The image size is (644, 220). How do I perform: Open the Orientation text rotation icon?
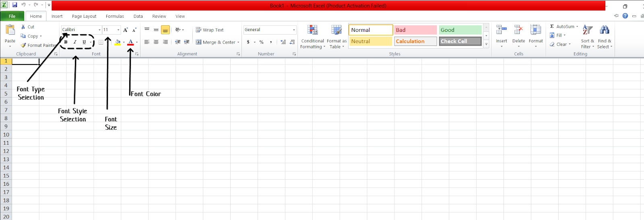(x=178, y=30)
